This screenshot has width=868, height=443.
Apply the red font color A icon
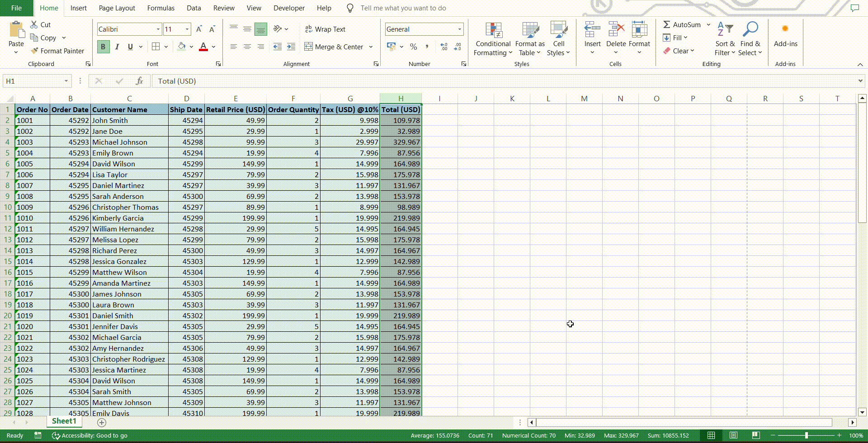(203, 47)
